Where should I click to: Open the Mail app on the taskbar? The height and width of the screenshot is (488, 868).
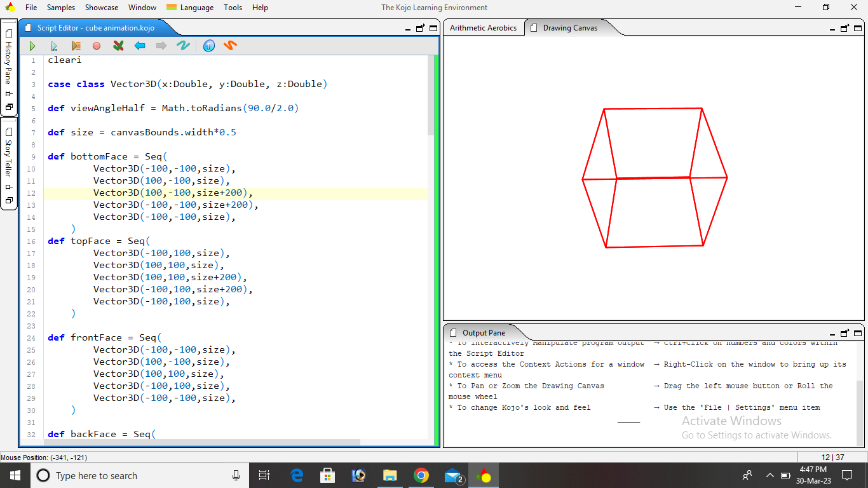[x=453, y=475]
